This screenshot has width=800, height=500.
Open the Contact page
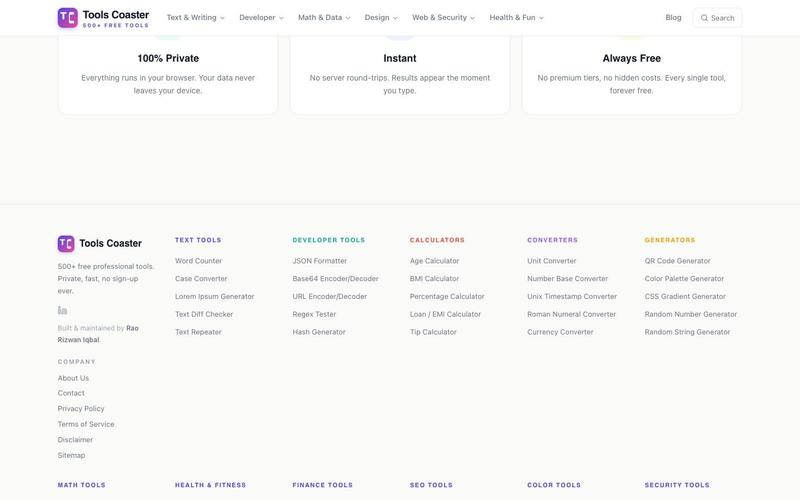coord(71,393)
